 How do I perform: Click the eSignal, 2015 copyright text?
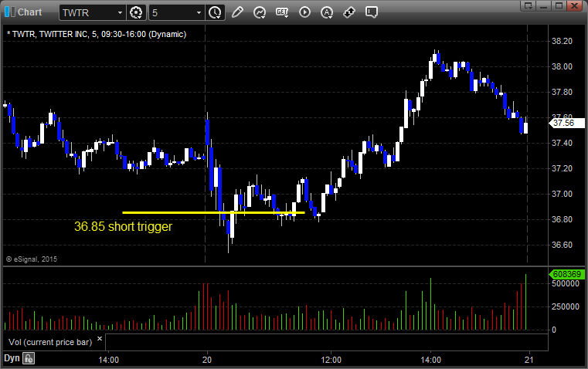(32, 259)
